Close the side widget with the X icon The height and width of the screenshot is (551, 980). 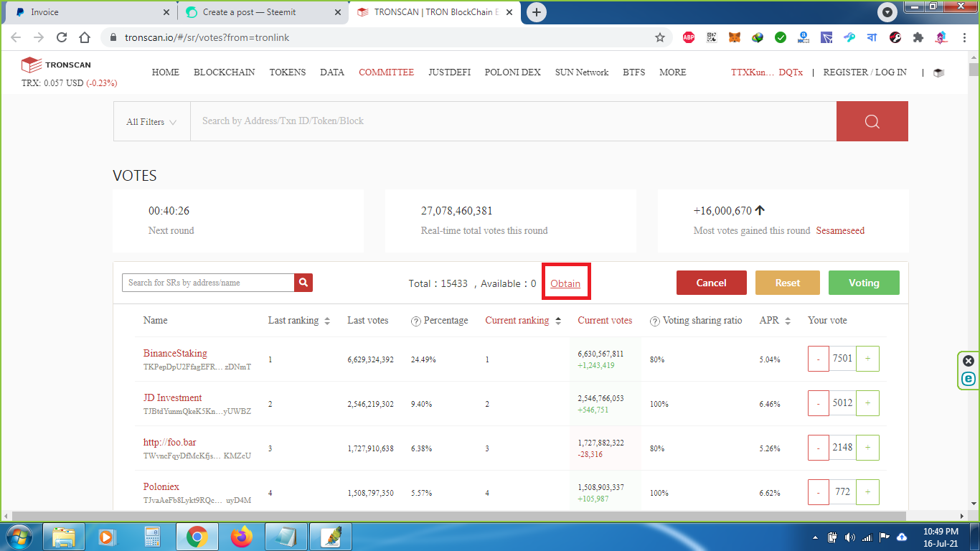coord(969,361)
